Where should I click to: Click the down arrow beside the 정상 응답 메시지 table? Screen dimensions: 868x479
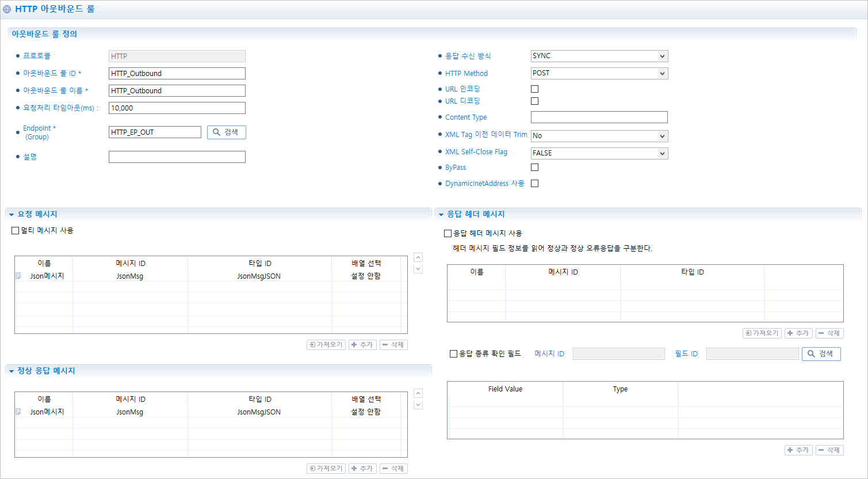(x=418, y=405)
